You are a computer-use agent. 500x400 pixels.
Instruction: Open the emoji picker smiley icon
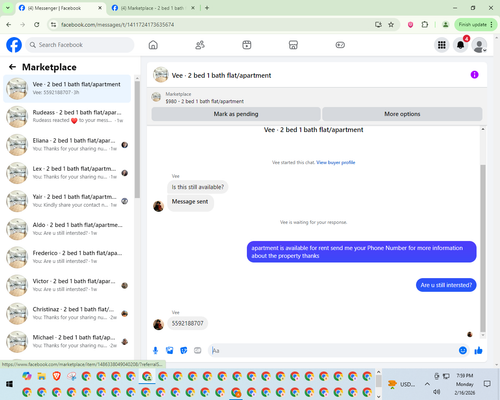coord(463,350)
